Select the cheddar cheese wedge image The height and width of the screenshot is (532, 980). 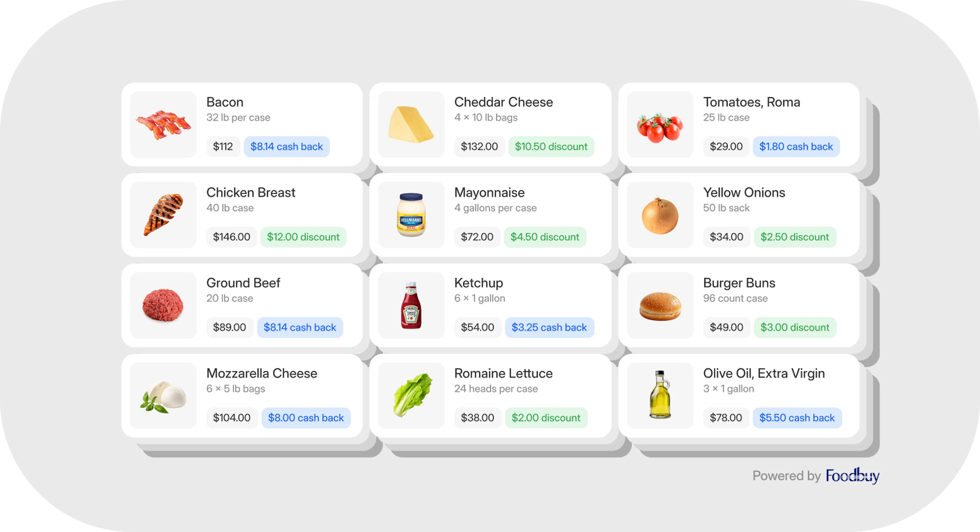(411, 124)
